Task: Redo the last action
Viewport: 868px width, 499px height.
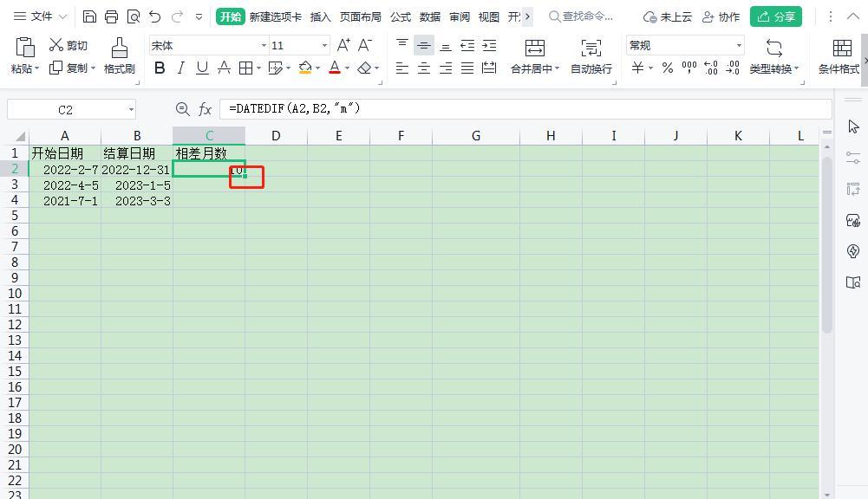Action: click(177, 16)
